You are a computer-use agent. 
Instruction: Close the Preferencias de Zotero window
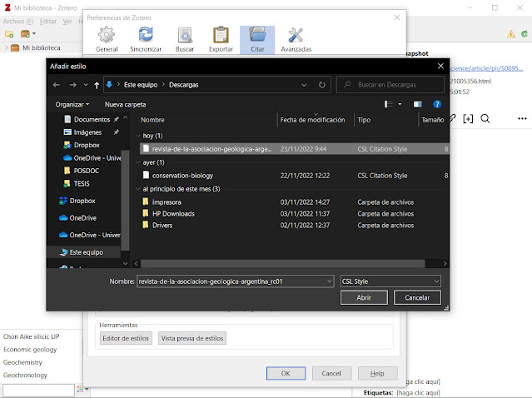(397, 17)
